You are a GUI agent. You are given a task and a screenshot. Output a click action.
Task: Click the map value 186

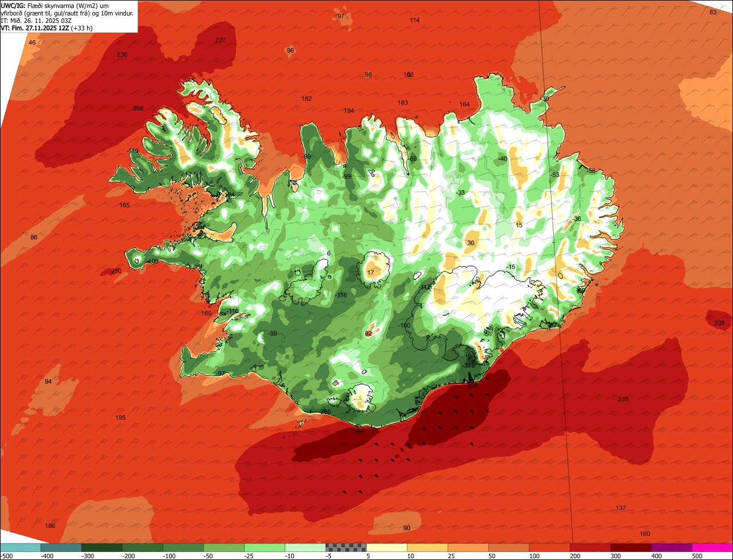50,526
